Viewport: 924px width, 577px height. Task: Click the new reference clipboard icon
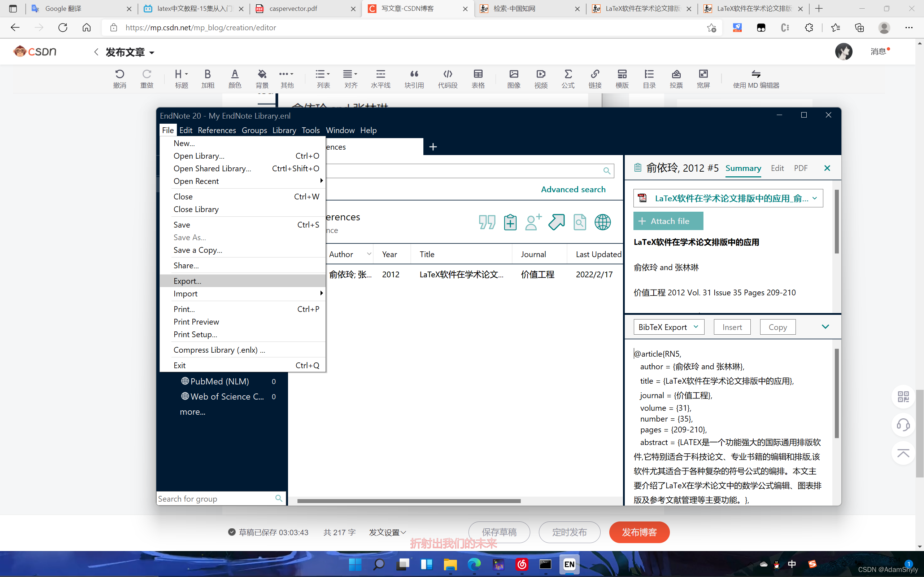pyautogui.click(x=510, y=222)
